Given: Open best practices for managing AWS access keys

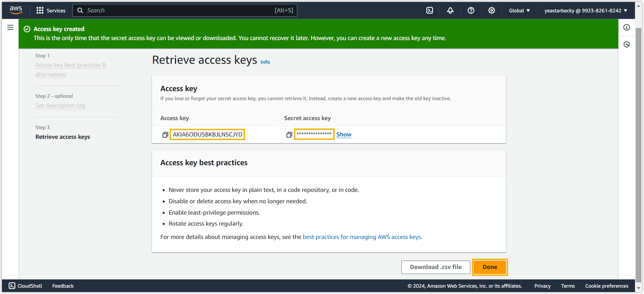Looking at the screenshot, I should 362,237.
